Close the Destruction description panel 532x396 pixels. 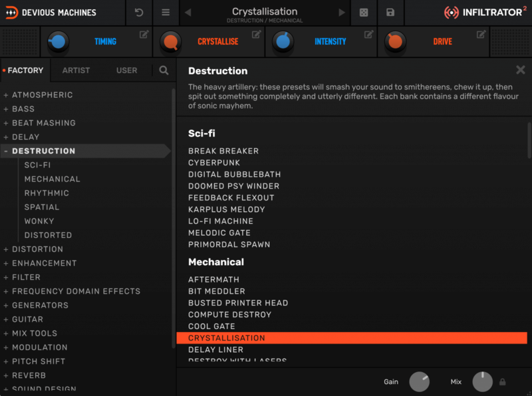pos(521,70)
